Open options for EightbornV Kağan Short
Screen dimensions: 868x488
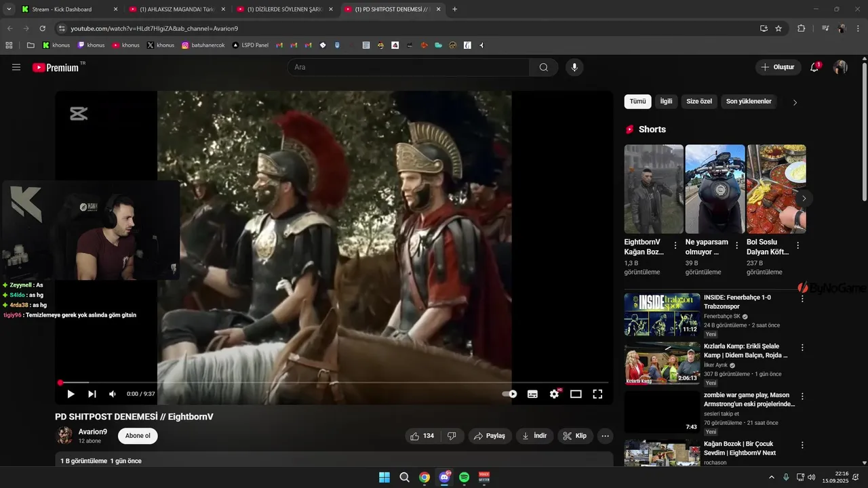675,245
